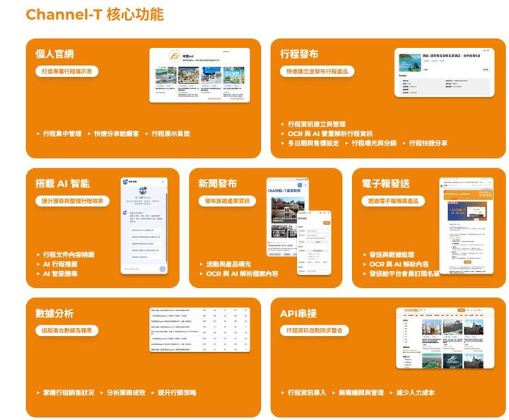Click the send icon in AI chat preview
Image resolution: width=509 pixels, height=420 pixels.
click(x=163, y=269)
